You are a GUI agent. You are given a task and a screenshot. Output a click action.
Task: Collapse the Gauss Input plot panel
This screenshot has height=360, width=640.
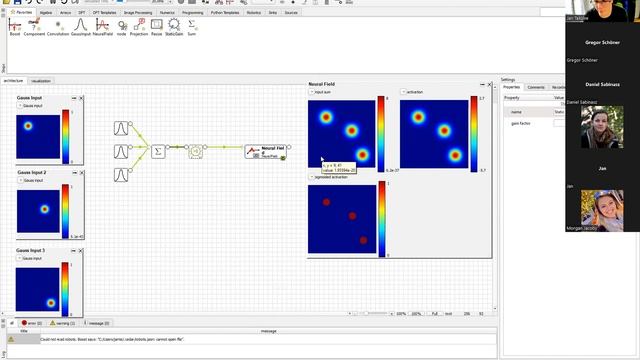[74, 98]
